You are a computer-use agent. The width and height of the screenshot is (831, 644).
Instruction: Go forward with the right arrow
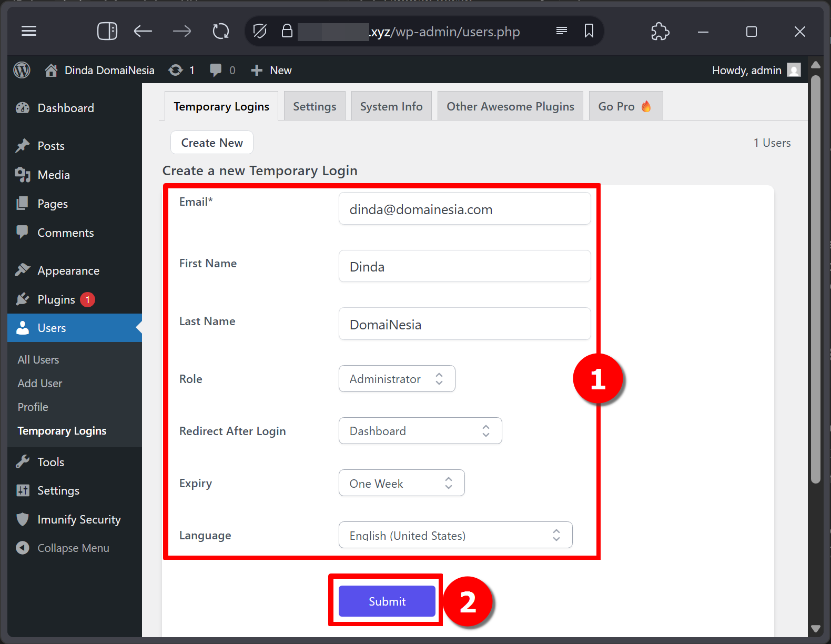click(x=182, y=32)
